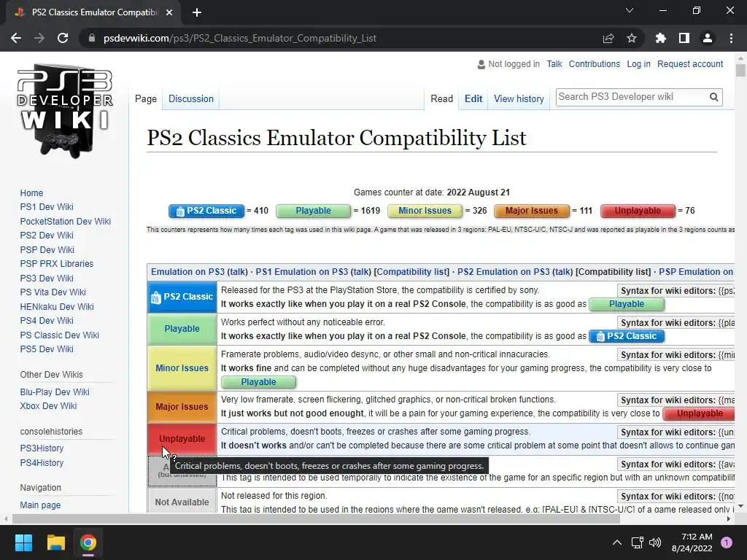Open taskbar clock showing 7:12 AM
This screenshot has height=560, width=747.
[692, 542]
